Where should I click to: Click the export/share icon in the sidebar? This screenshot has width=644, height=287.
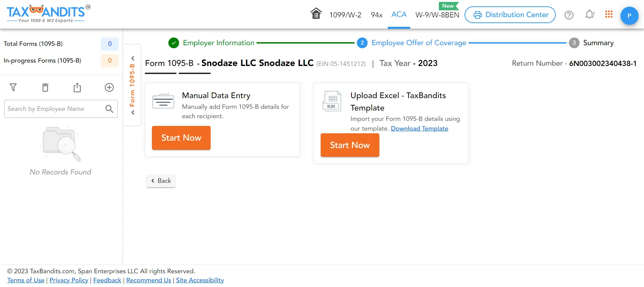click(77, 87)
